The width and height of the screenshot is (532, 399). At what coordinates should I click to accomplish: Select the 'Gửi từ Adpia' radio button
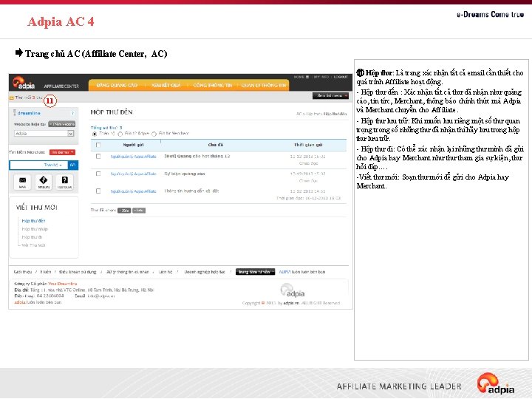pos(120,134)
